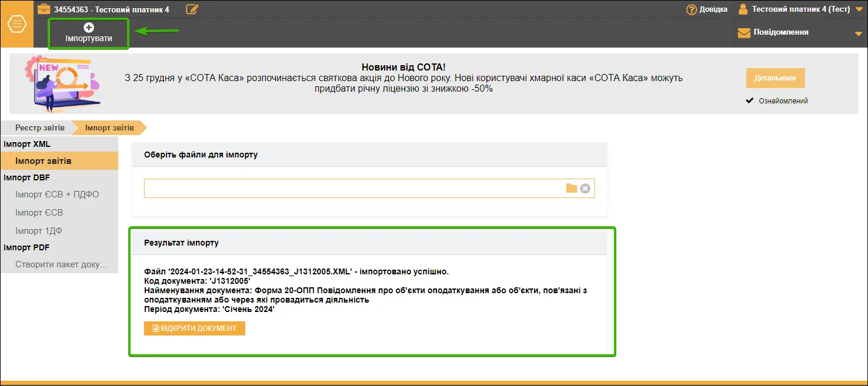This screenshot has width=868, height=386.
Task: Open help via the Довідка question icon
Action: pos(692,9)
